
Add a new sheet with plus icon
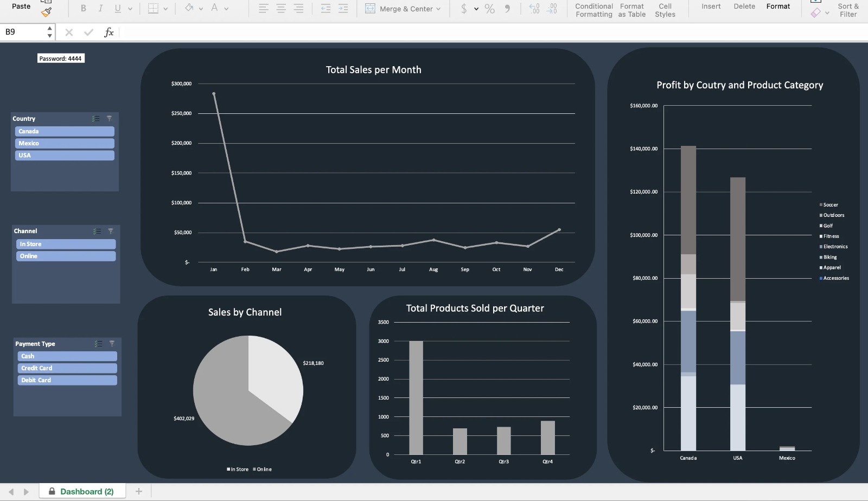139,491
